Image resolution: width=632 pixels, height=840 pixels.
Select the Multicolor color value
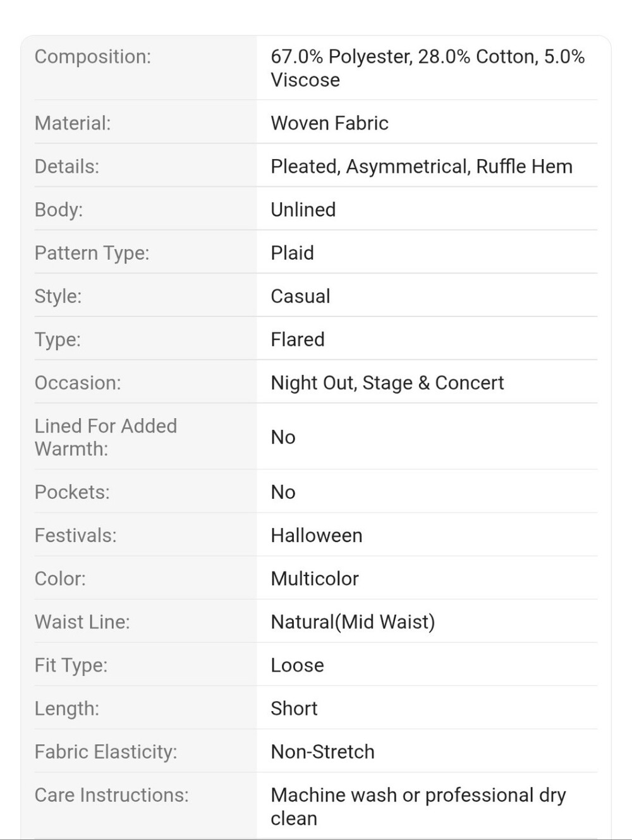[315, 579]
